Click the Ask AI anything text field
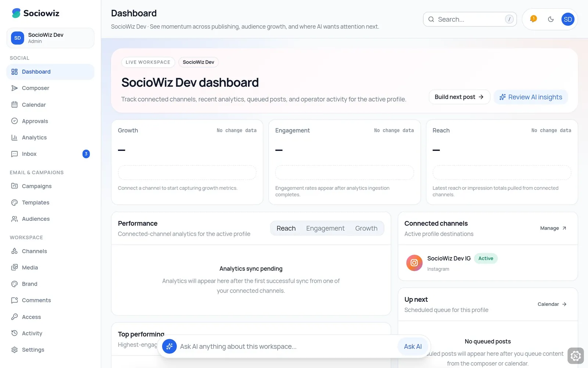 click(x=287, y=346)
